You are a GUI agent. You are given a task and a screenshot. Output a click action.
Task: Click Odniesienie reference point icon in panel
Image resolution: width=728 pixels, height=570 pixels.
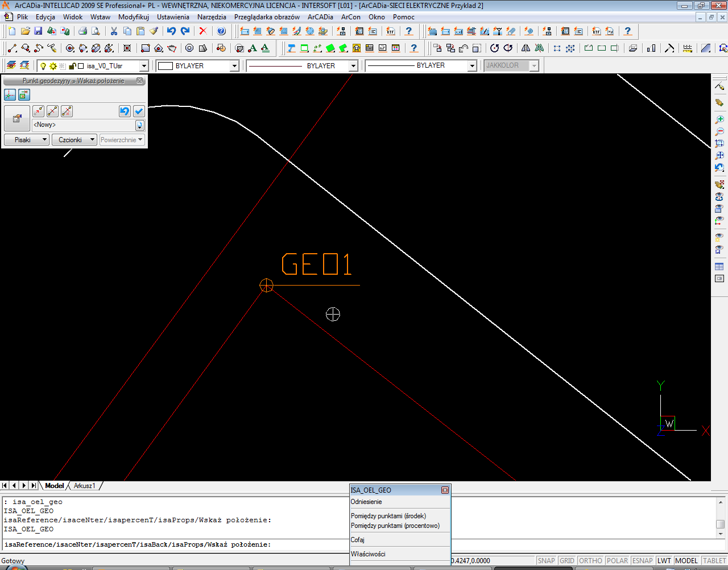(x=39, y=111)
